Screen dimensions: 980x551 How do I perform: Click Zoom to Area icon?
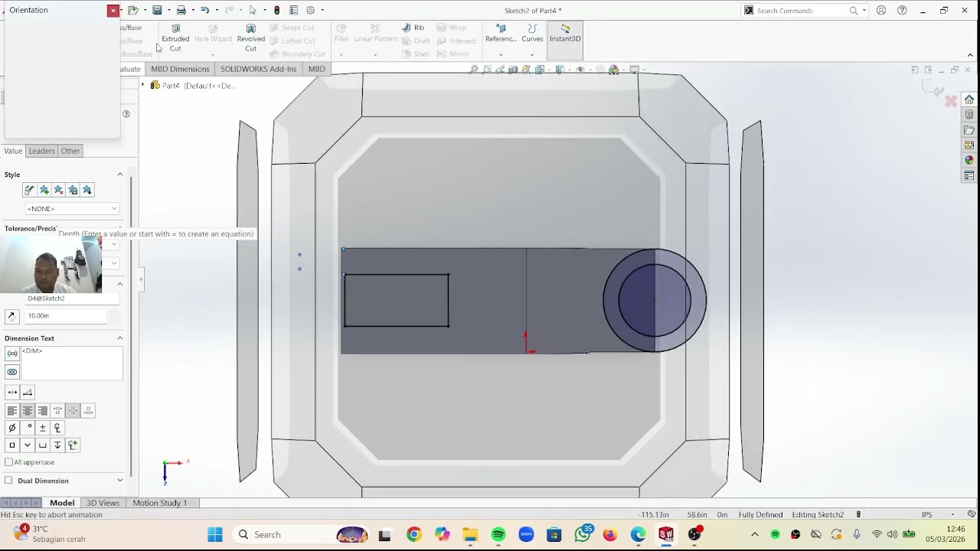coord(487,70)
